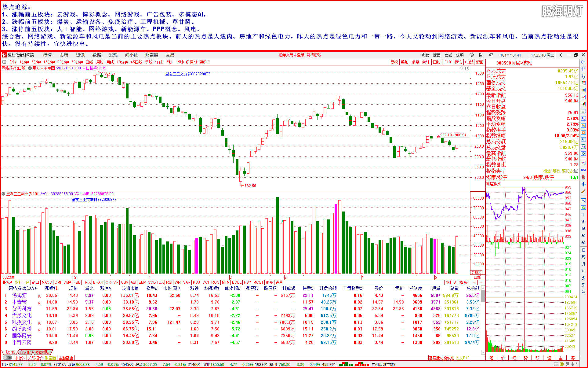Open the 更多 indicators tab in indicator bar

pos(269,282)
